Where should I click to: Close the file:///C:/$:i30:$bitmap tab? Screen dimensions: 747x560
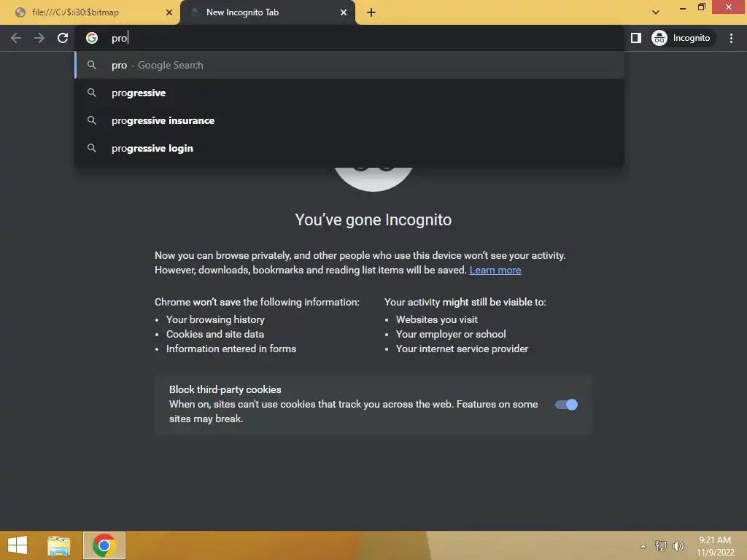(x=169, y=12)
